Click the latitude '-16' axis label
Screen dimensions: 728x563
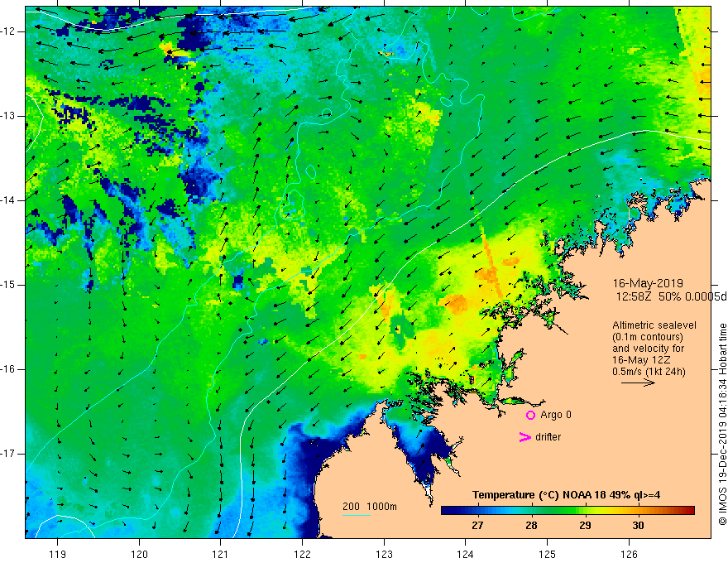coord(8,369)
